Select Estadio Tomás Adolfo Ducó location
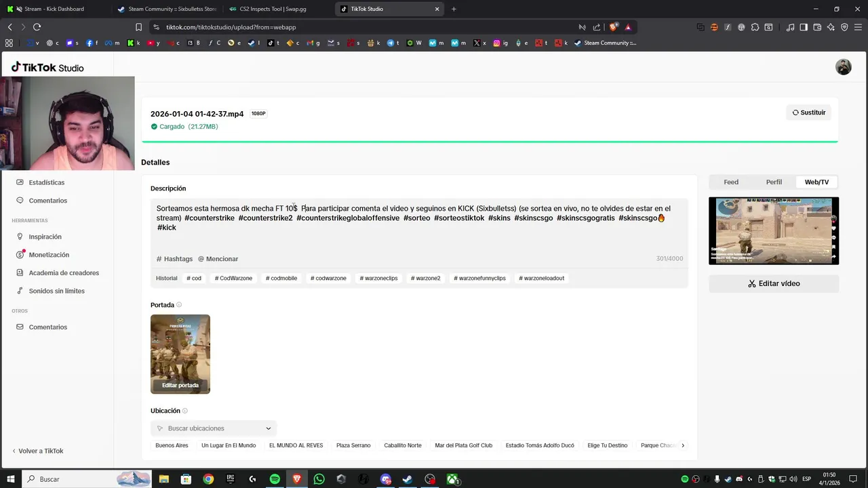 point(540,445)
